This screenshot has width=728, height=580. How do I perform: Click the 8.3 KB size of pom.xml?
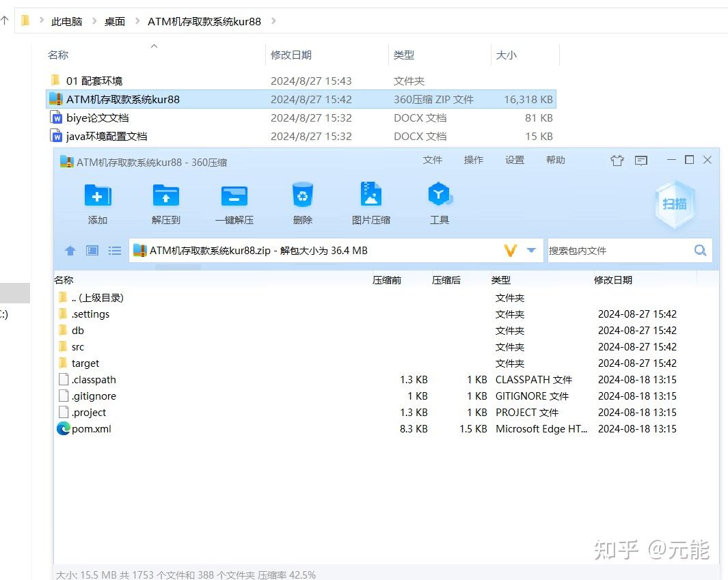pos(414,429)
